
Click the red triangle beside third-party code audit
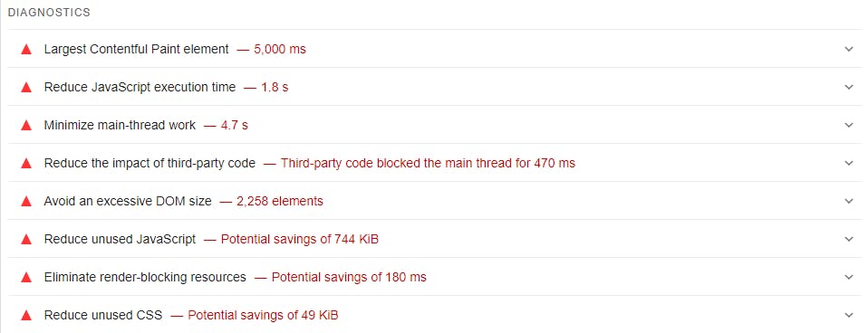pyautogui.click(x=26, y=163)
